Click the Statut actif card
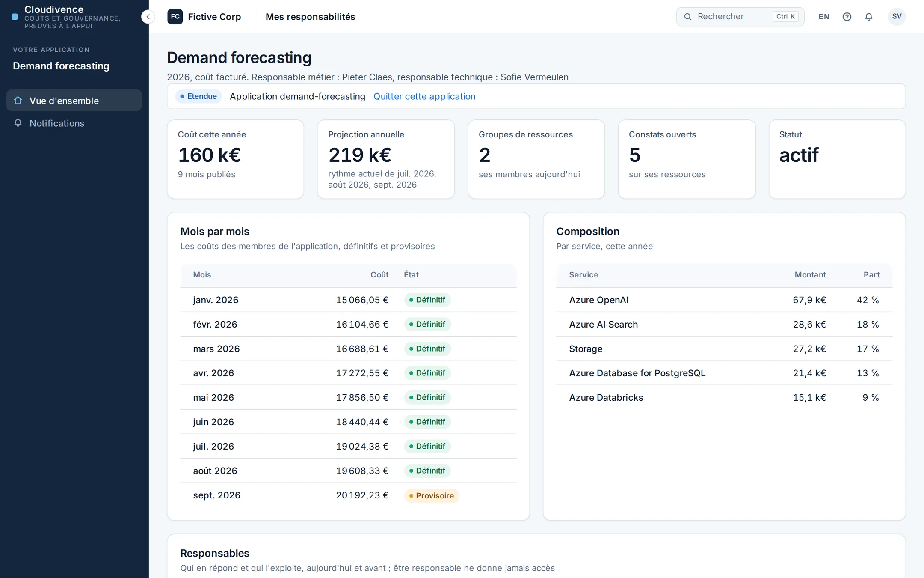This screenshot has height=578, width=924. tap(837, 159)
